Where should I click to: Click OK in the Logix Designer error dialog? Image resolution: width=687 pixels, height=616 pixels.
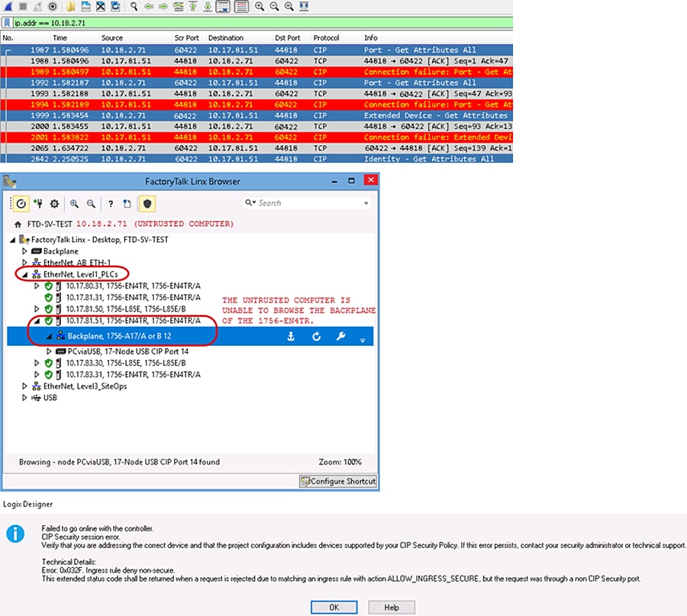(x=334, y=608)
